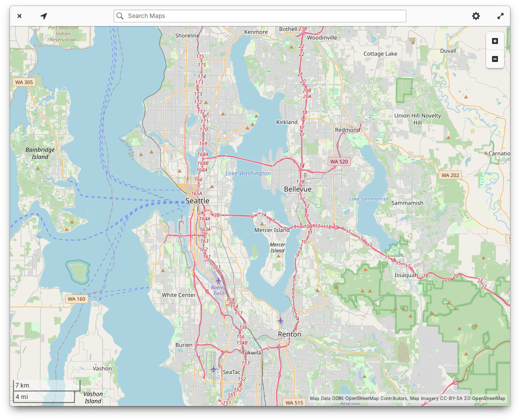520x420 pixels.
Task: Zoom in using the plus button
Action: click(495, 41)
